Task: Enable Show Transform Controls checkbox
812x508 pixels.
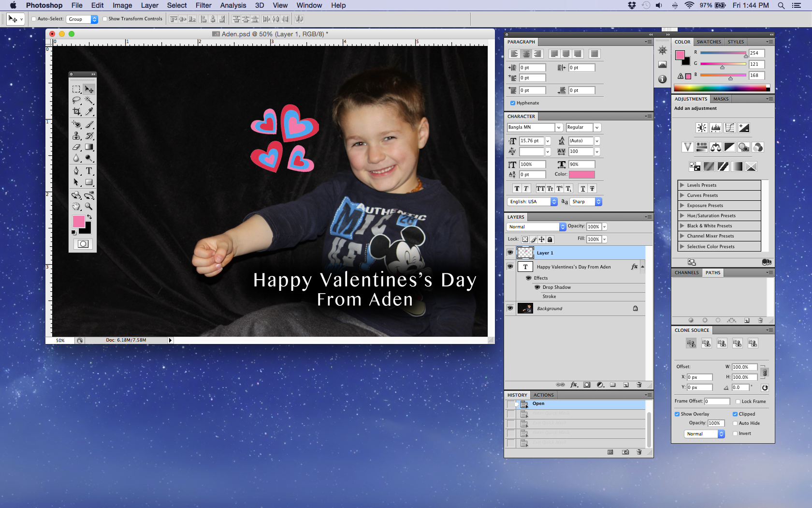Action: (x=105, y=19)
